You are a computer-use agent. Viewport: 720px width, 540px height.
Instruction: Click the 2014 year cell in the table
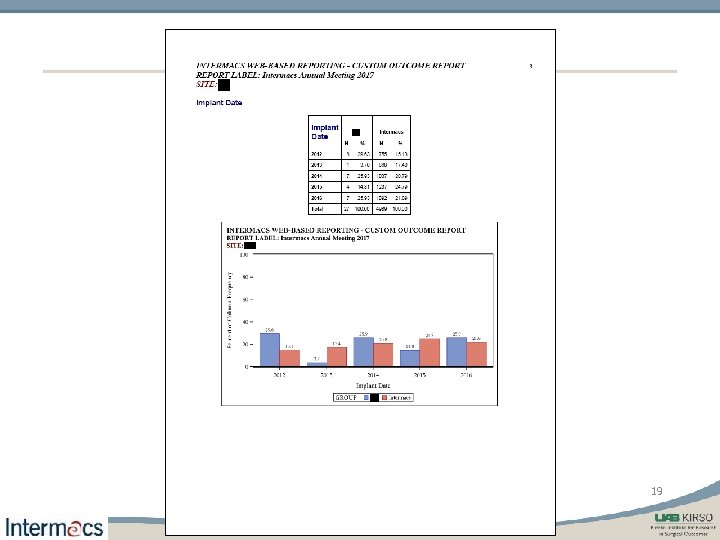[x=316, y=176]
